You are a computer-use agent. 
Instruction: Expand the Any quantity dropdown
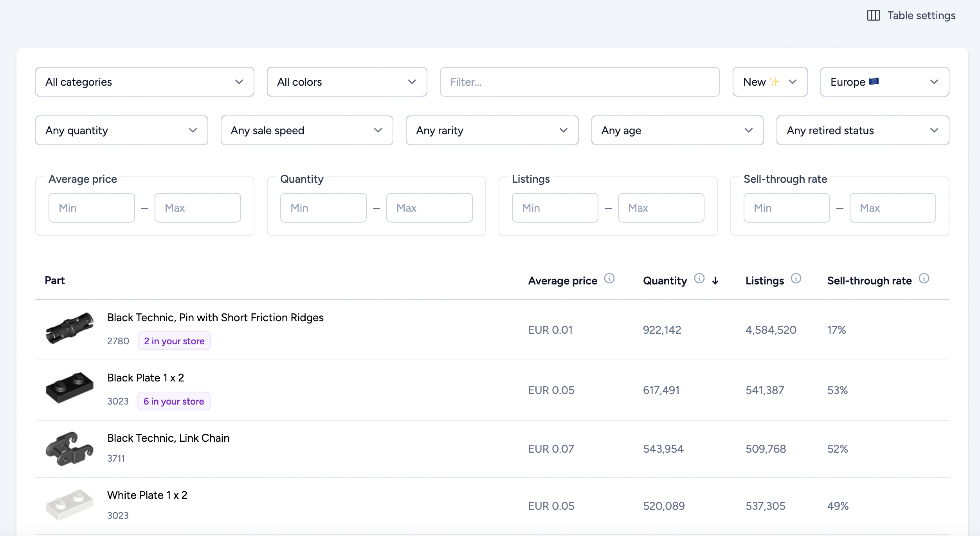tap(121, 130)
